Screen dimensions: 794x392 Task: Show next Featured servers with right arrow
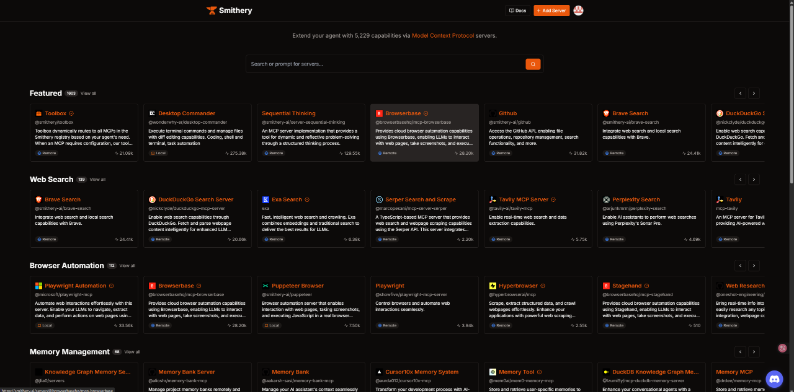click(x=754, y=93)
